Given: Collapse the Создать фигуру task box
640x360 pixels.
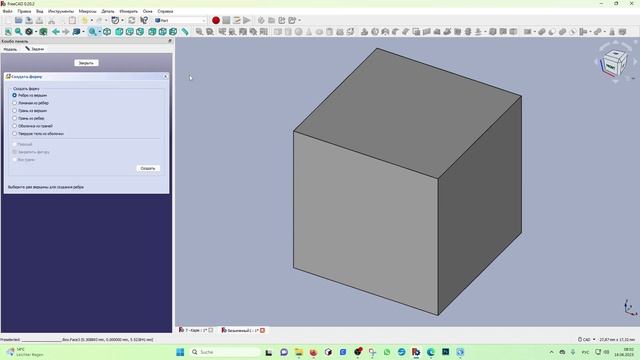Looking at the screenshot, I should tap(166, 76).
